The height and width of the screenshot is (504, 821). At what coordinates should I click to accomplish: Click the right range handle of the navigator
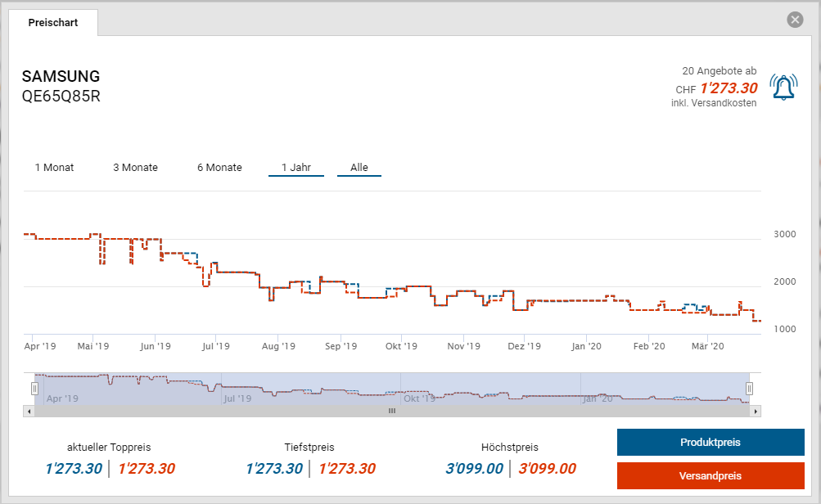(x=749, y=389)
